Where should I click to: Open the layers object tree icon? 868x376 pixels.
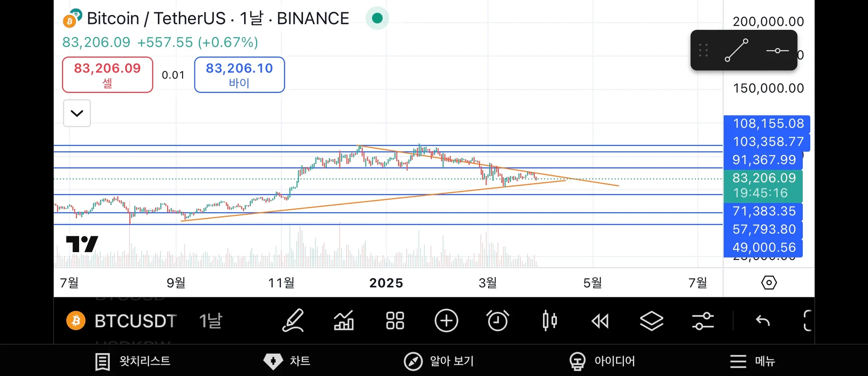coord(651,321)
